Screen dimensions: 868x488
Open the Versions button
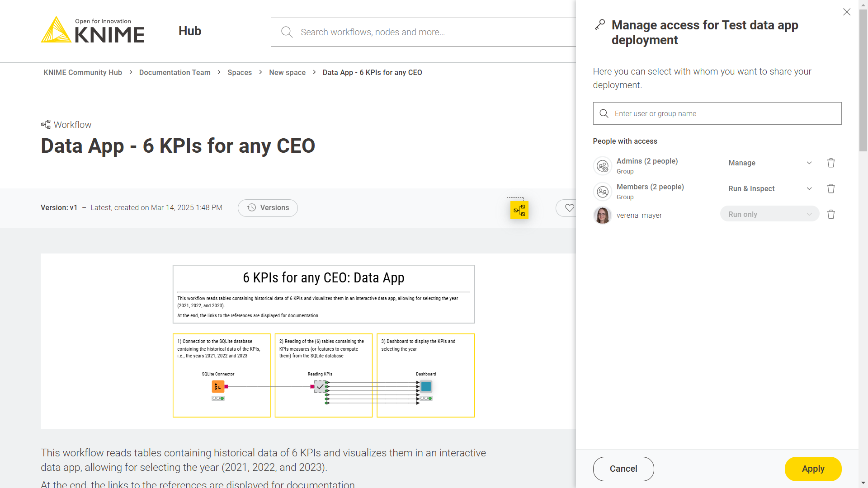[268, 208]
